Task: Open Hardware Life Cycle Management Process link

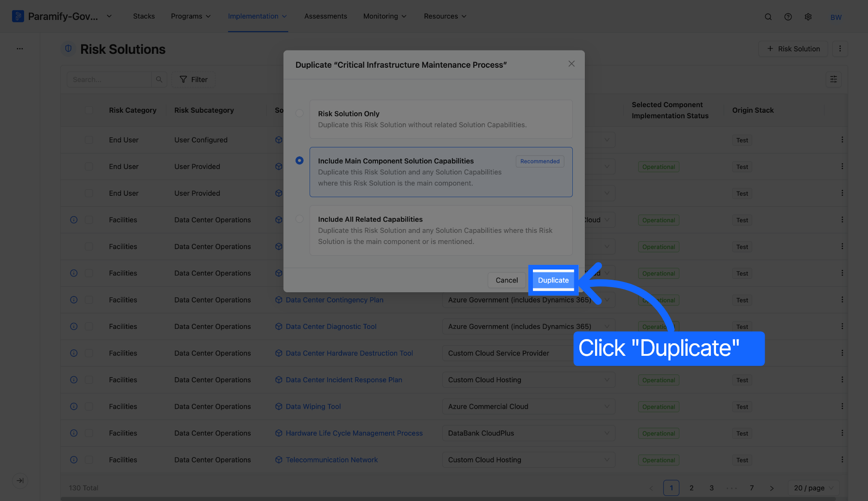Action: tap(354, 433)
